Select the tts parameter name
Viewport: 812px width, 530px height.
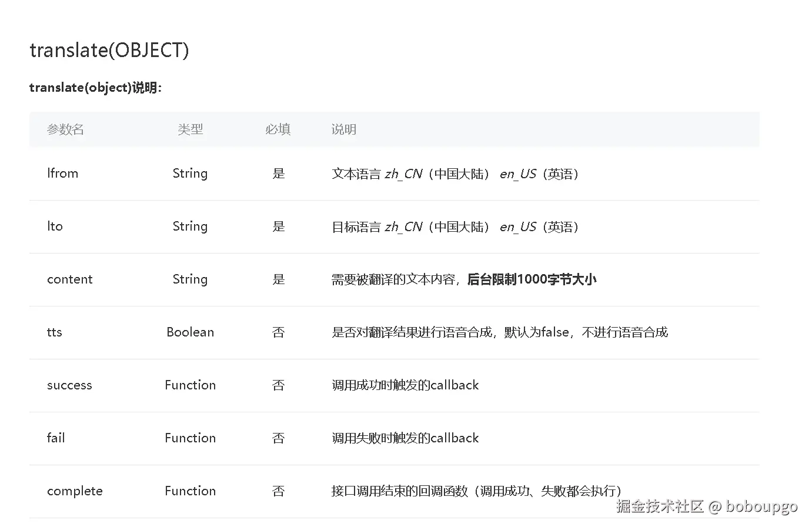coord(55,332)
